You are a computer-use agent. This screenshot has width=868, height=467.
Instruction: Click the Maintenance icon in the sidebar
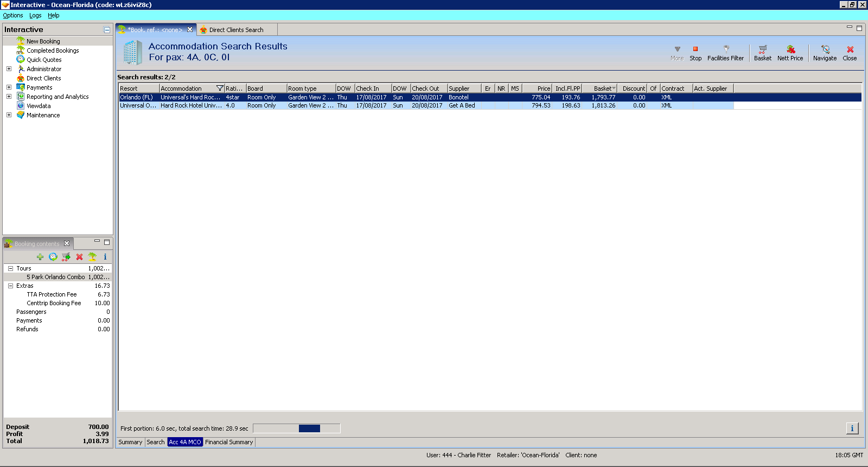point(21,115)
